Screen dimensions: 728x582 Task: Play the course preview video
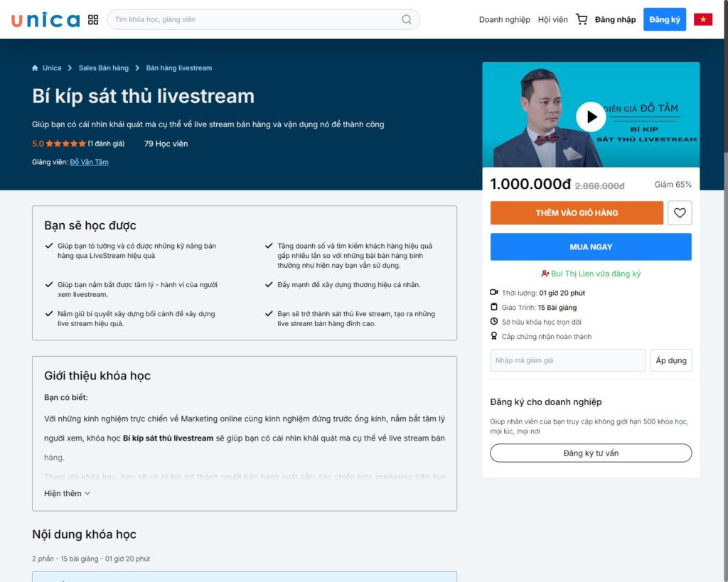click(x=590, y=117)
